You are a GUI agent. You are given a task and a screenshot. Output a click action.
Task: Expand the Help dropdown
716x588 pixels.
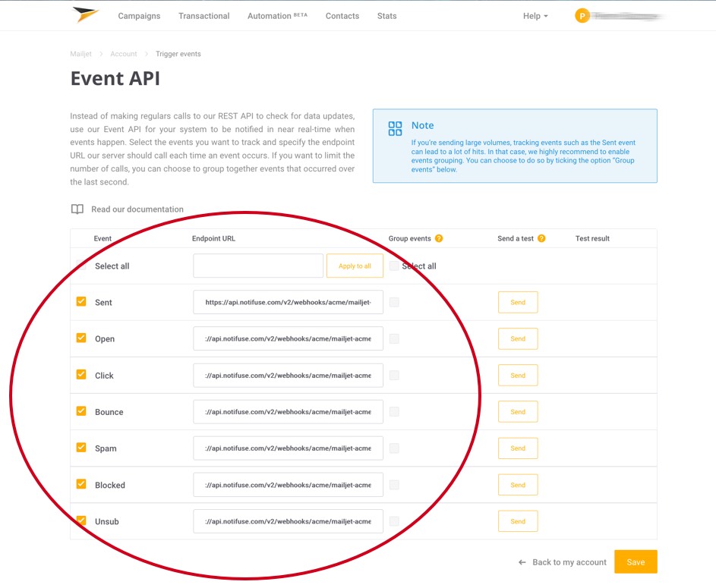point(535,16)
